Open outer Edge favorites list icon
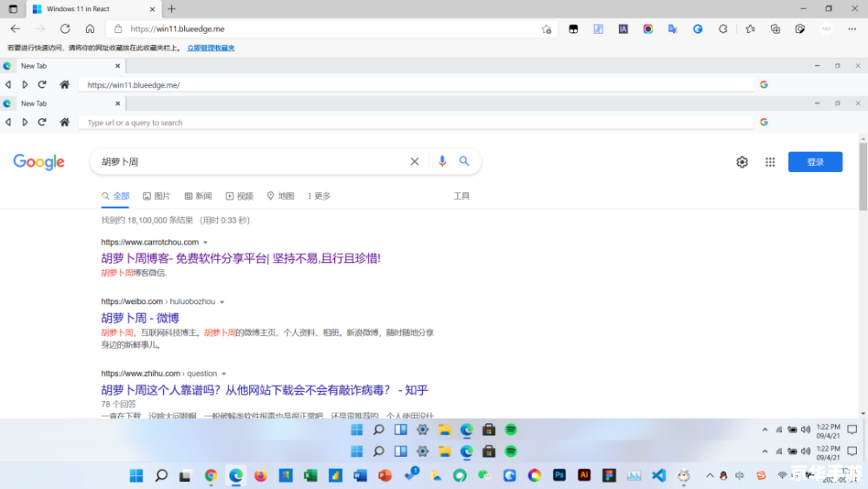 (750, 29)
